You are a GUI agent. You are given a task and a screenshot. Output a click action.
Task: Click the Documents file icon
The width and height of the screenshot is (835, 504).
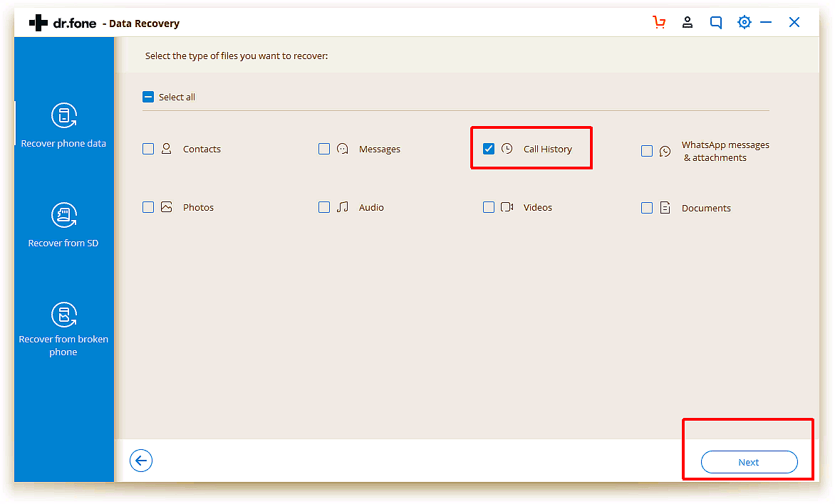(665, 208)
